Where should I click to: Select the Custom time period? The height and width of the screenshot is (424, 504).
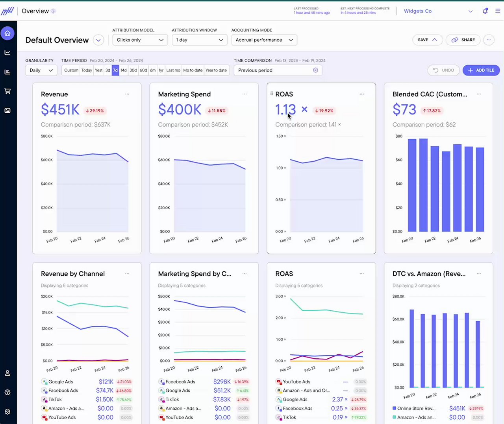(71, 70)
